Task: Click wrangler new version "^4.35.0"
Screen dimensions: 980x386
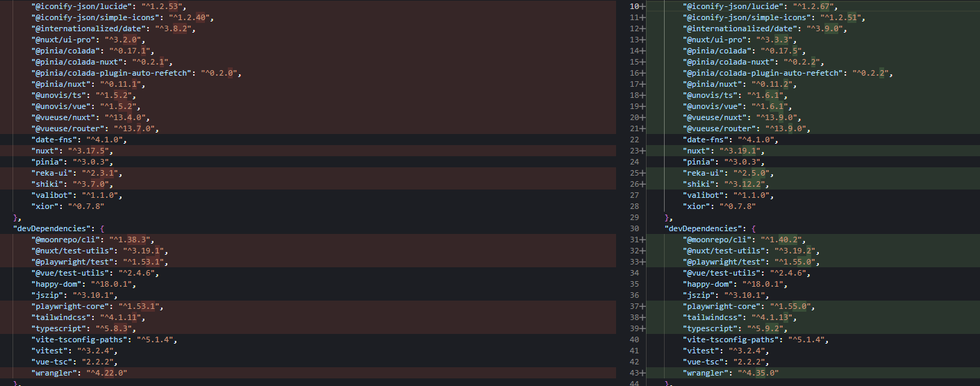Action: (x=758, y=373)
